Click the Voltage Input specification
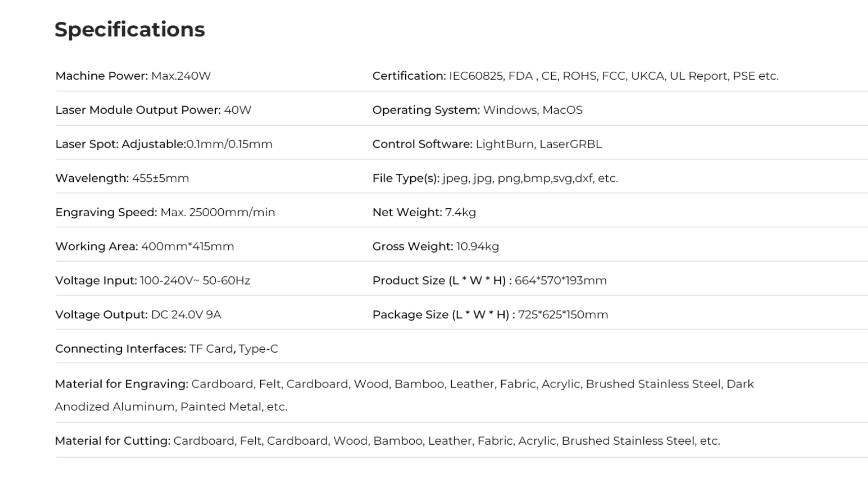 (x=153, y=280)
